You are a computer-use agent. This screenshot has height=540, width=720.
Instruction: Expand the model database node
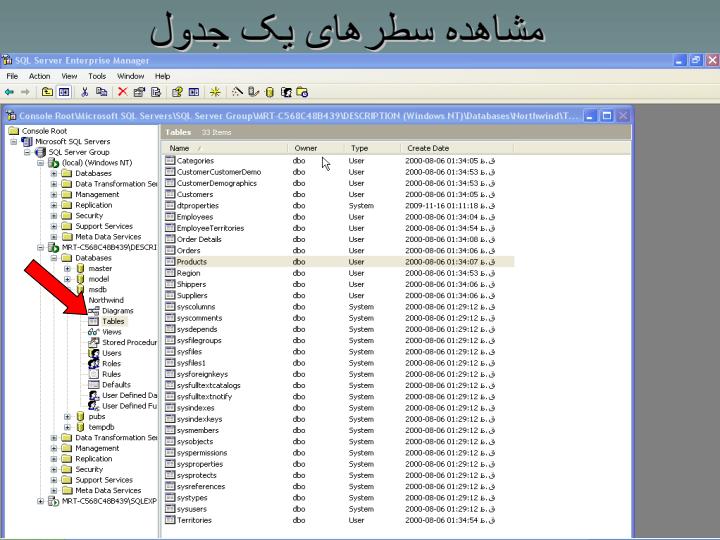coord(67,279)
